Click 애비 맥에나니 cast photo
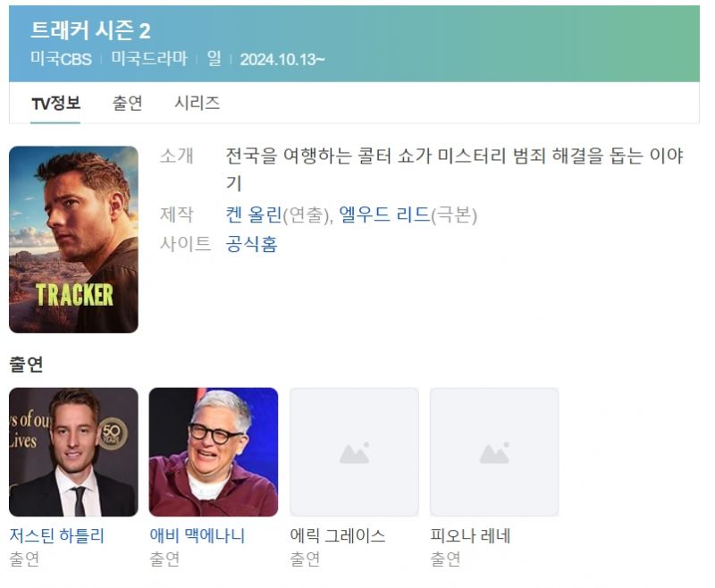 click(214, 452)
